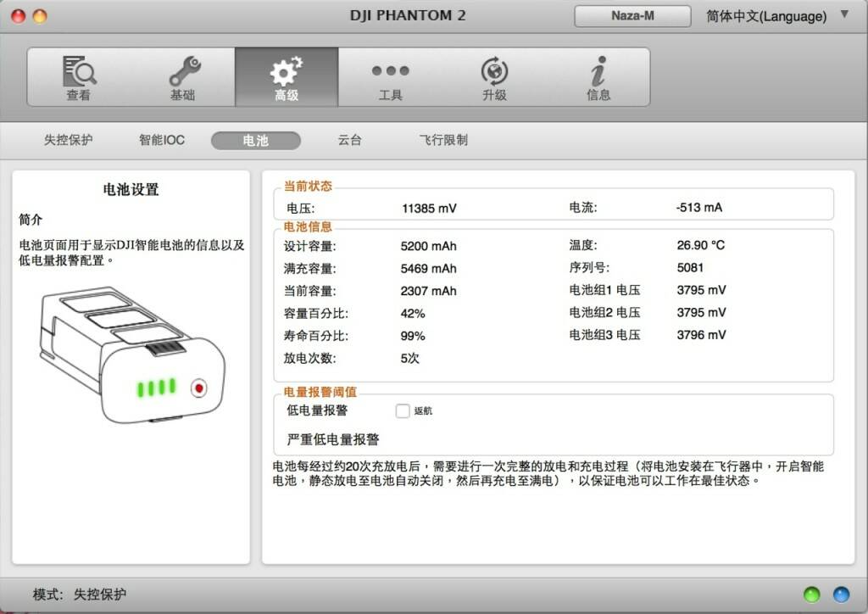Click the temperature value 26.90 °C
The height and width of the screenshot is (614, 868).
(701, 245)
